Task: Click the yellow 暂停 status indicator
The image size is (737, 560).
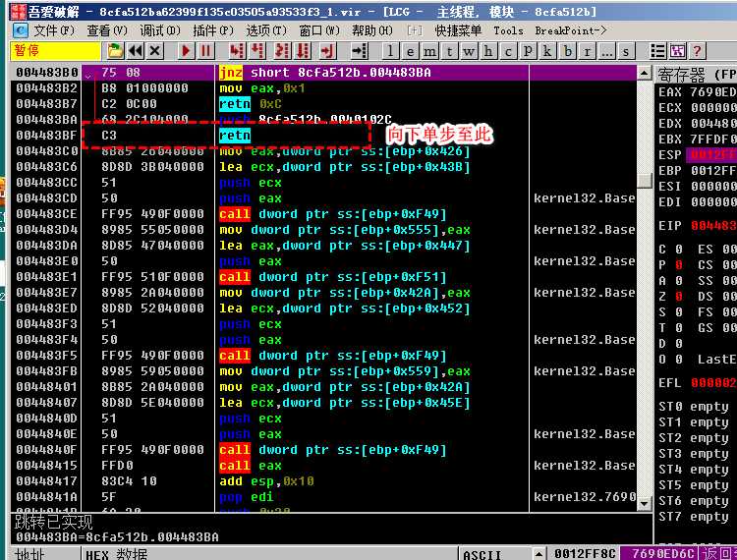Action: pyautogui.click(x=55, y=51)
